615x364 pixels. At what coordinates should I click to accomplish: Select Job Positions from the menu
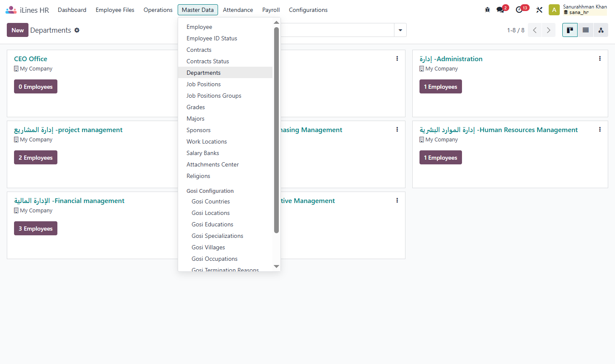pos(225,84)
